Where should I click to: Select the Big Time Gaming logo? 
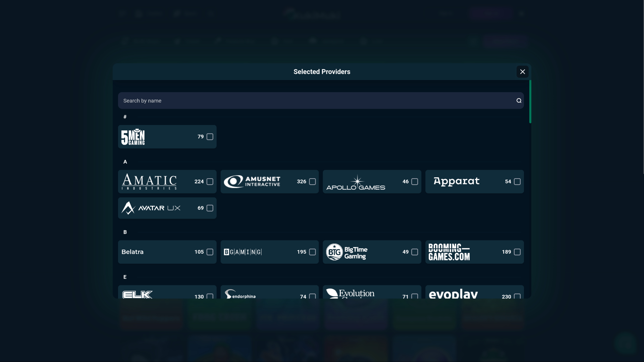346,252
